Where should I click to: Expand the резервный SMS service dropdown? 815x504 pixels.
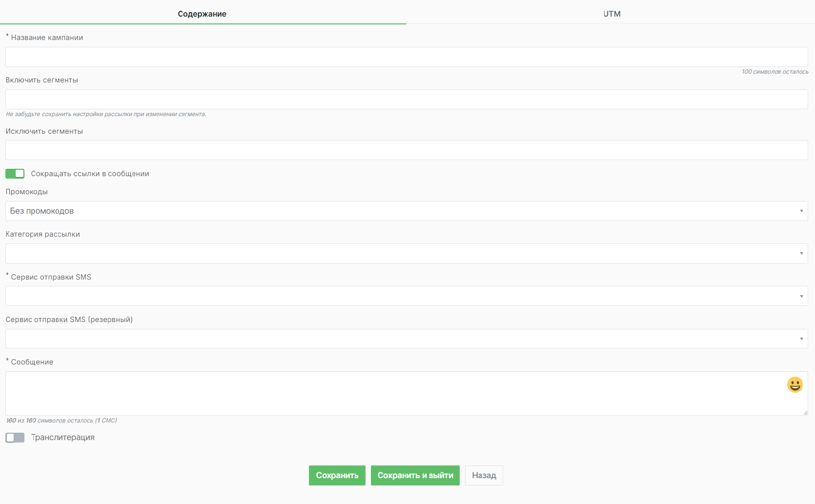point(406,339)
